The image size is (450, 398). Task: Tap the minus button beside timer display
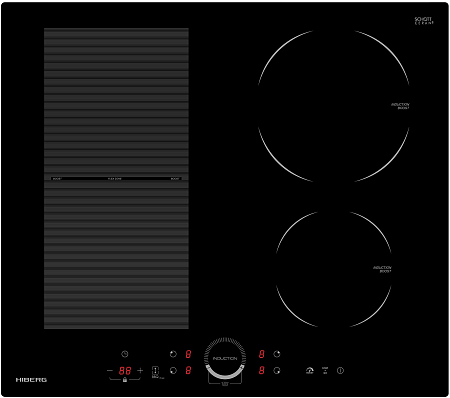pos(110,370)
